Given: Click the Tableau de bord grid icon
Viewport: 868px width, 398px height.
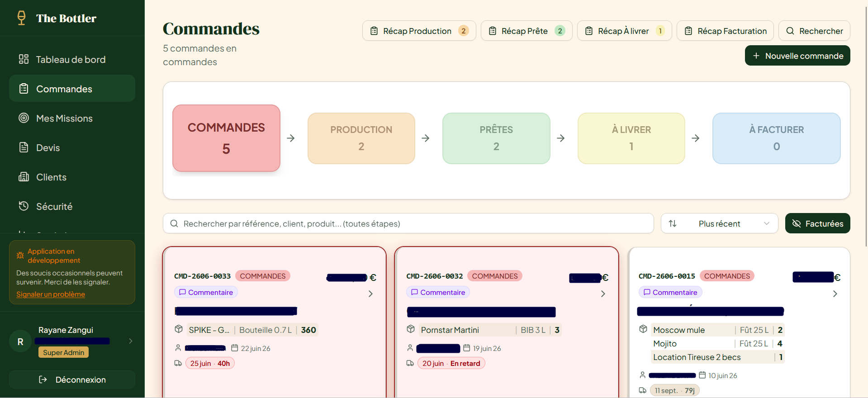Looking at the screenshot, I should click(x=24, y=59).
